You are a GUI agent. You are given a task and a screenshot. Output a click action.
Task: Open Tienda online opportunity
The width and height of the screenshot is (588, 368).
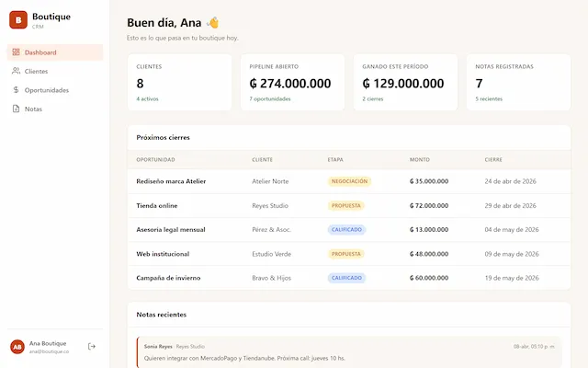[157, 206]
